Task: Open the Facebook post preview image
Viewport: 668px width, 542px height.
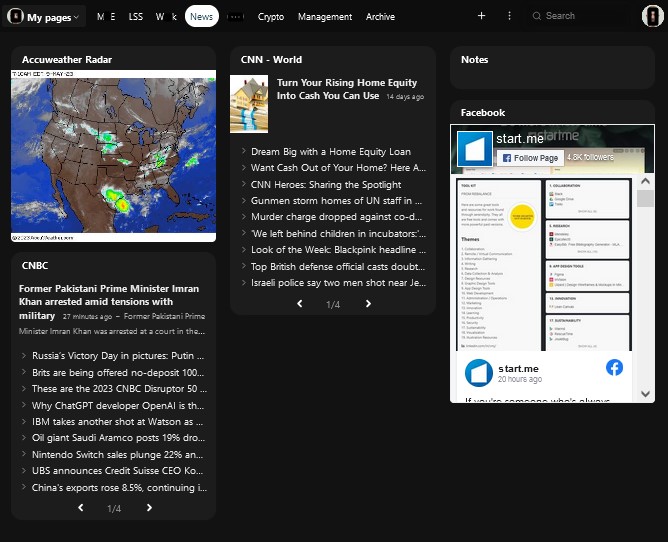Action: click(544, 264)
